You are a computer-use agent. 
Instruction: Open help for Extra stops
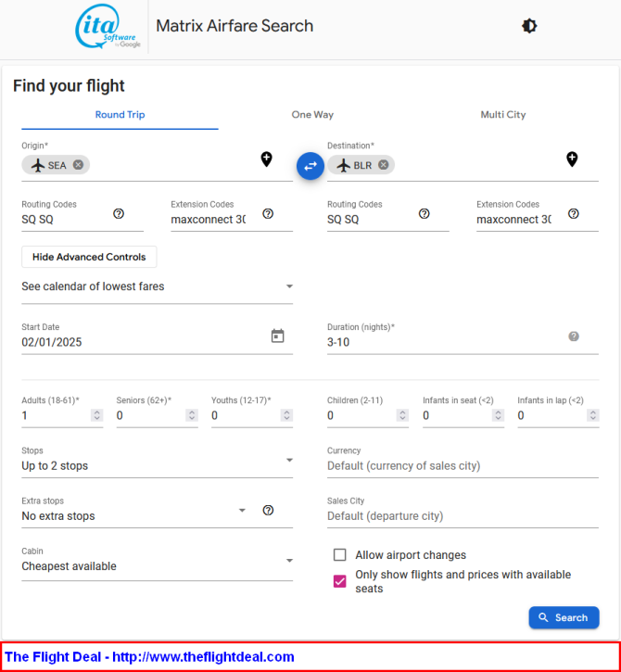click(268, 510)
